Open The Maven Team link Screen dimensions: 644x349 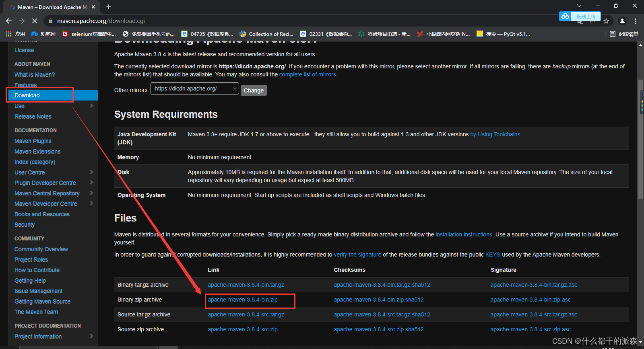click(36, 312)
